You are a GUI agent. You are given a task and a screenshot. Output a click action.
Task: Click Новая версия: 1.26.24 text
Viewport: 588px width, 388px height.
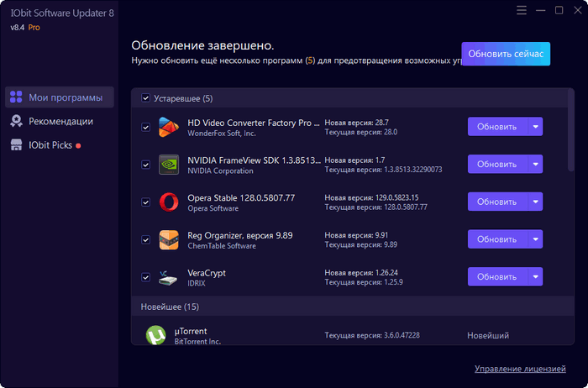361,273
